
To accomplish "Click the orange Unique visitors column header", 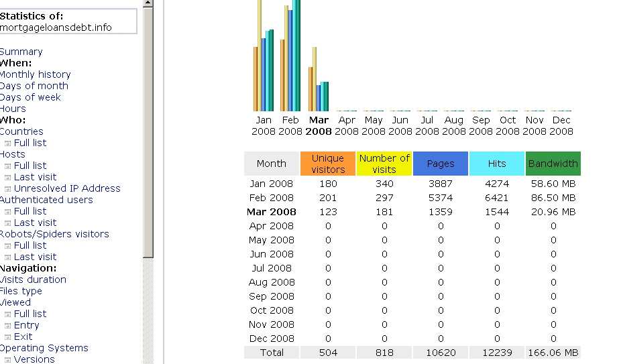I will 328,164.
